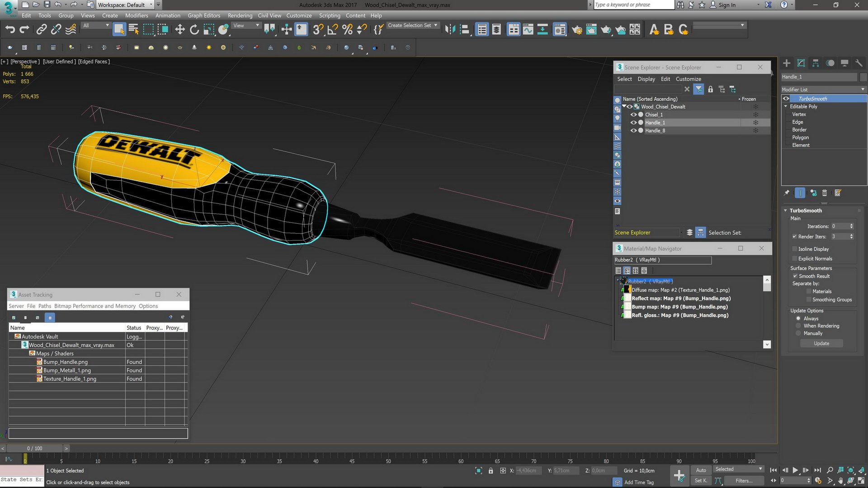Click Add Time Tag
868x488 pixels.
(x=639, y=483)
